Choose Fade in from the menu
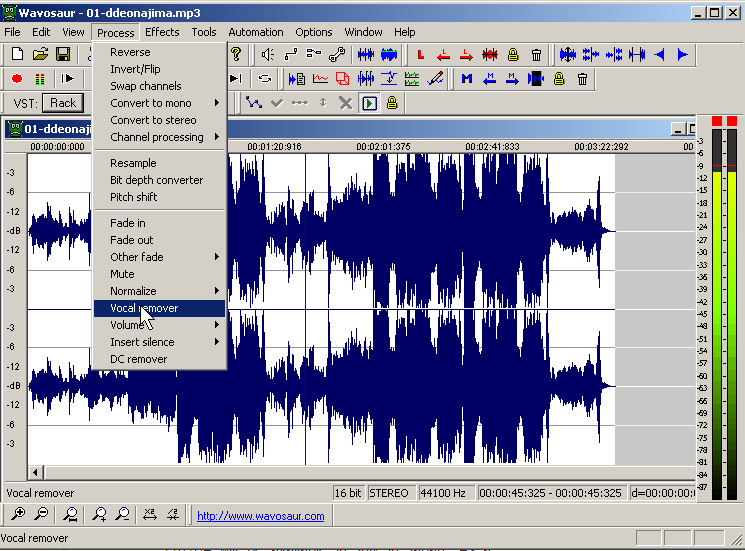The height and width of the screenshot is (551, 745). pyautogui.click(x=159, y=223)
